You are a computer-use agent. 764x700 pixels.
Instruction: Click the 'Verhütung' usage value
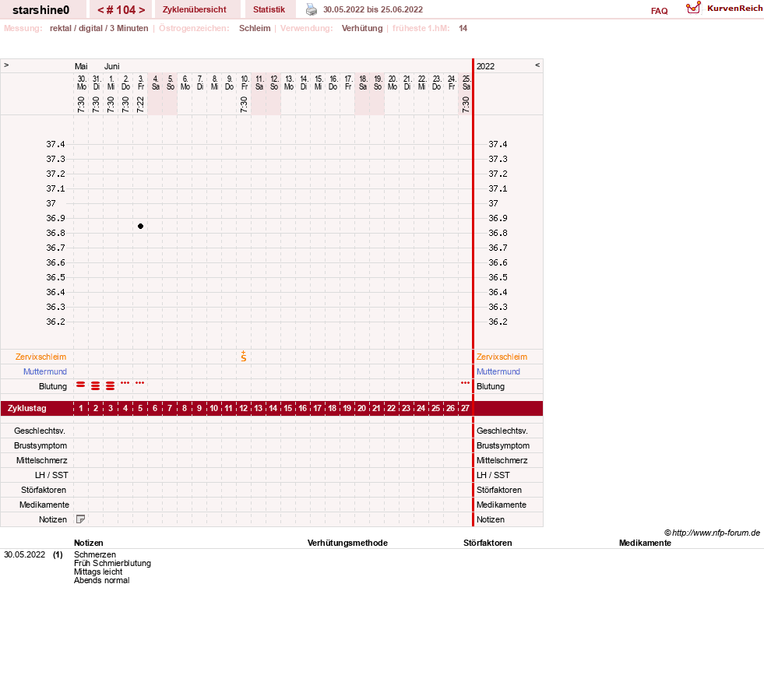pos(362,28)
